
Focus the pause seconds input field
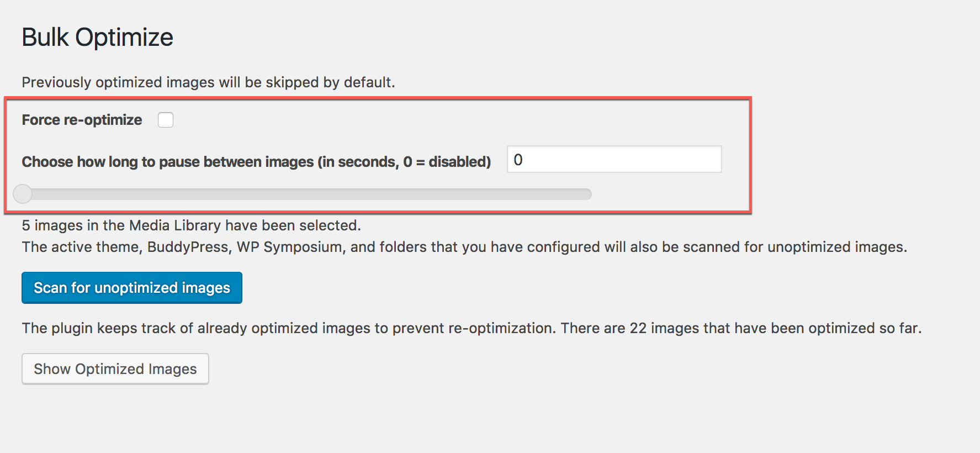click(x=614, y=160)
